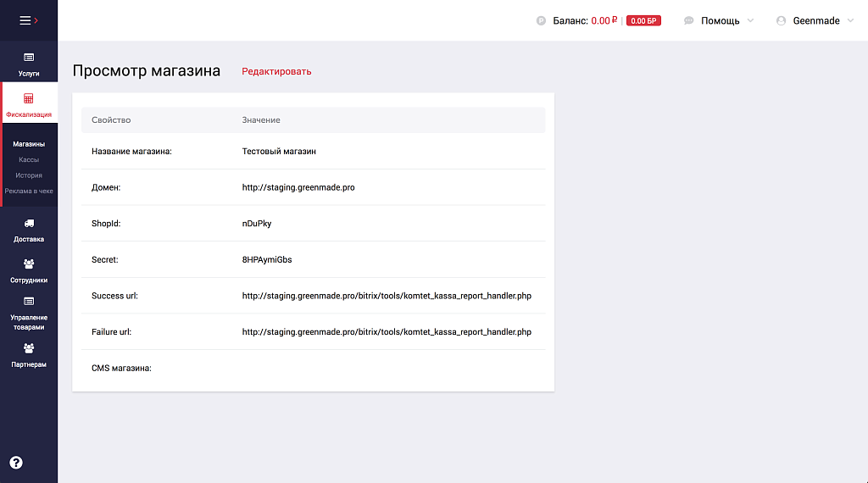Screen dimensions: 868x483
Task: Open the Сотрудники people icon
Action: [x=29, y=264]
